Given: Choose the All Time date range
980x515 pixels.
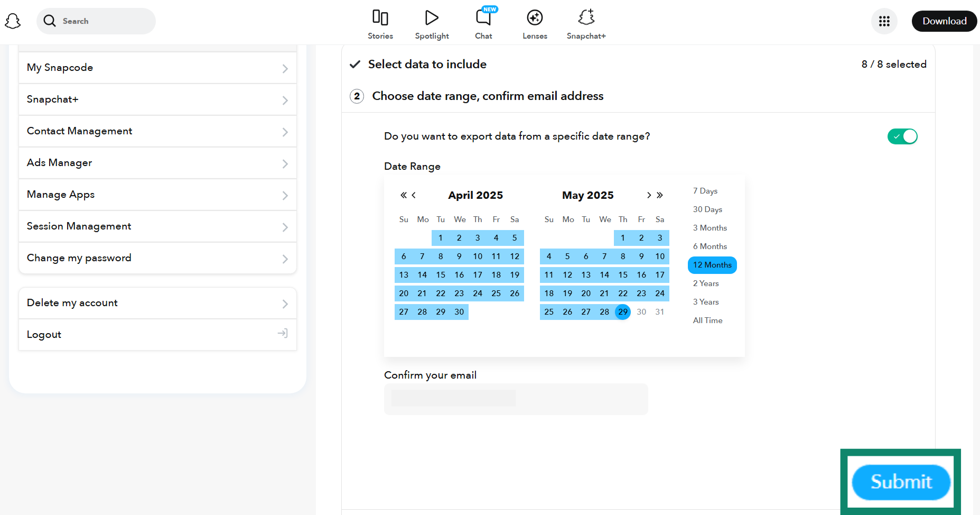Looking at the screenshot, I should [x=707, y=320].
